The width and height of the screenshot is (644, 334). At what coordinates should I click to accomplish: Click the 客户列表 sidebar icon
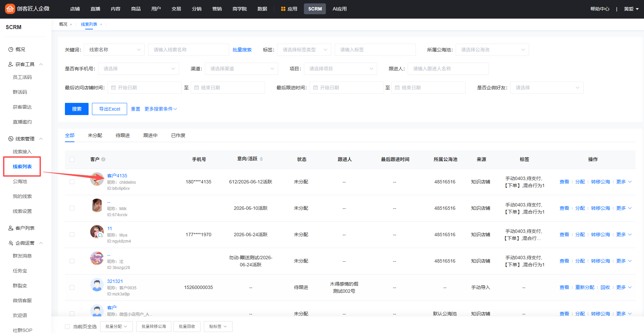coord(11,228)
